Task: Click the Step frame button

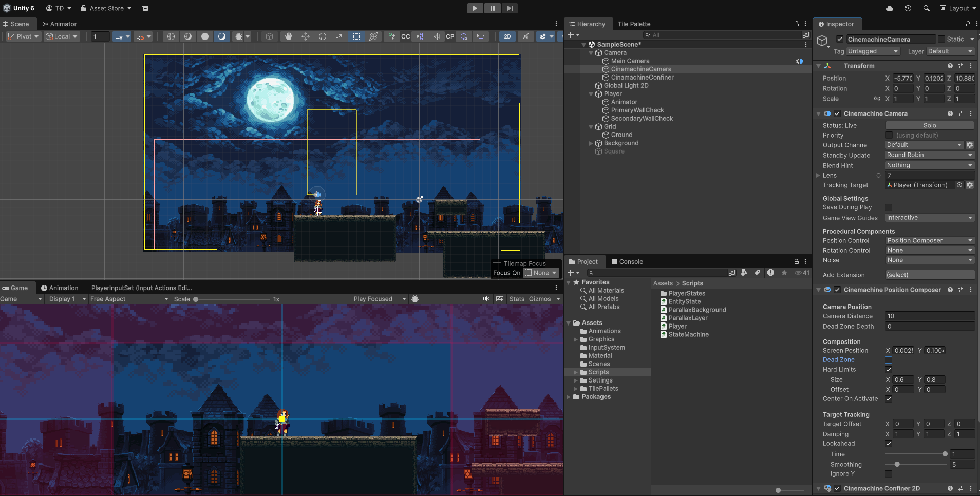Action: point(510,8)
